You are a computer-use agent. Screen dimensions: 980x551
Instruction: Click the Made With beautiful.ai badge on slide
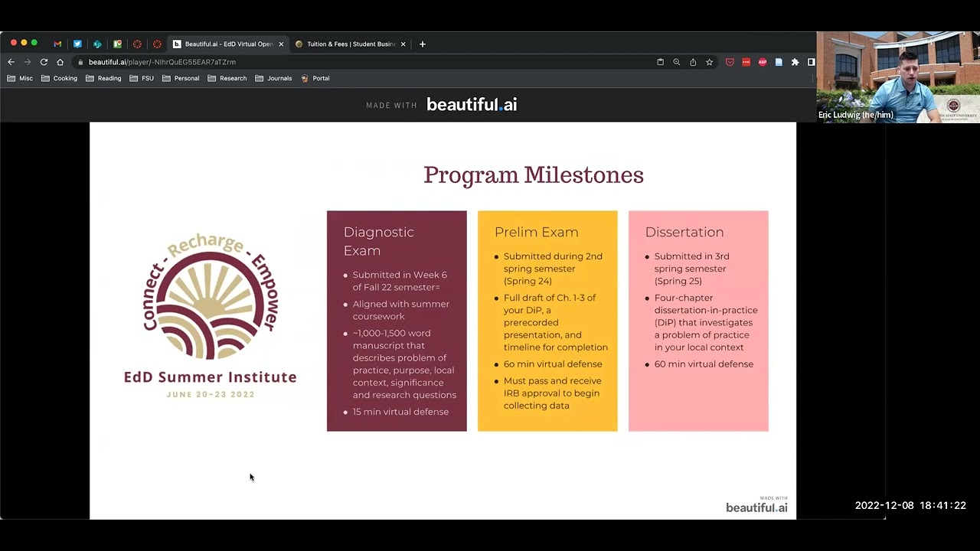coord(756,504)
